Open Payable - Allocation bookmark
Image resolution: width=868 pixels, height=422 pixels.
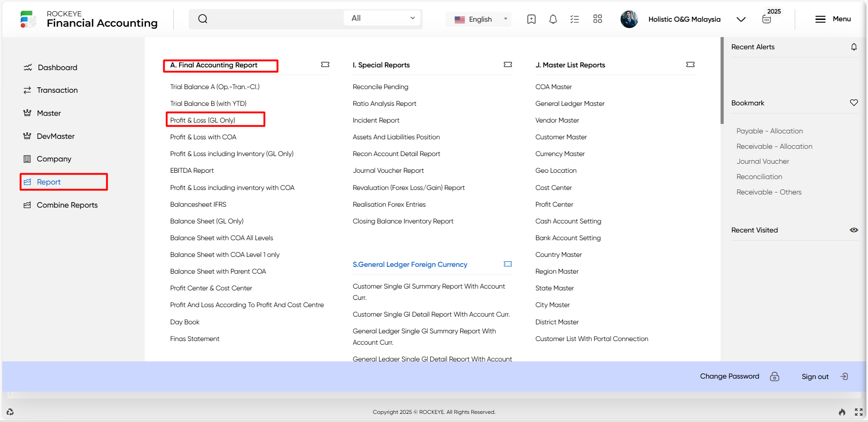pyautogui.click(x=769, y=131)
